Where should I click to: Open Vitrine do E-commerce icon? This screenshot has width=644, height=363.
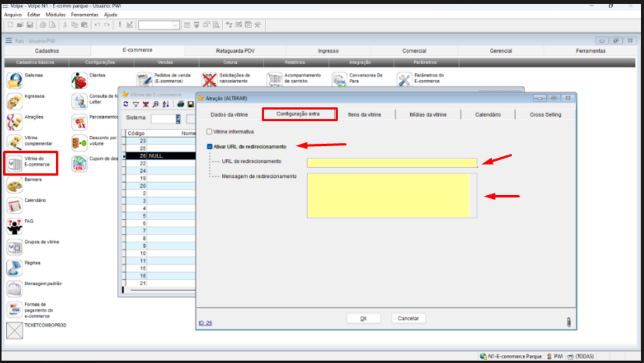tap(14, 164)
